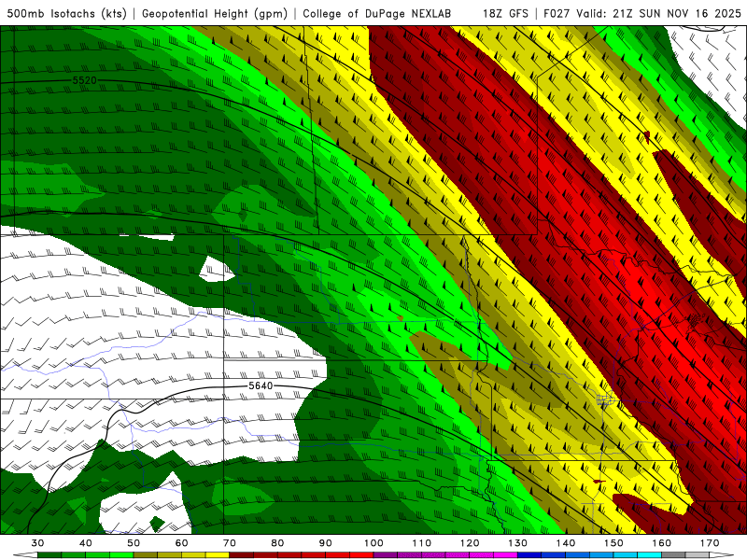Click the legend value 160
This screenshot has width=747, height=560.
(x=662, y=543)
